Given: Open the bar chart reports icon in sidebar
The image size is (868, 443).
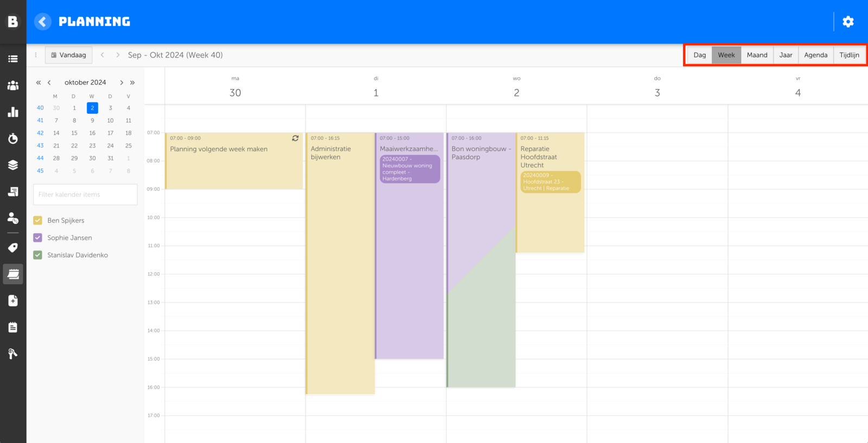Looking at the screenshot, I should coord(13,112).
